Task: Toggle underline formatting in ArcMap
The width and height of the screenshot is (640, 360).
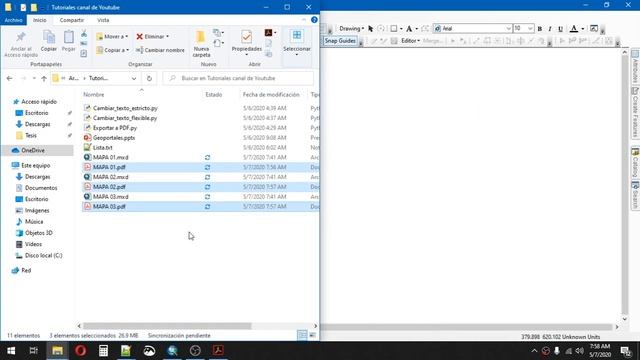Action: coord(560,29)
